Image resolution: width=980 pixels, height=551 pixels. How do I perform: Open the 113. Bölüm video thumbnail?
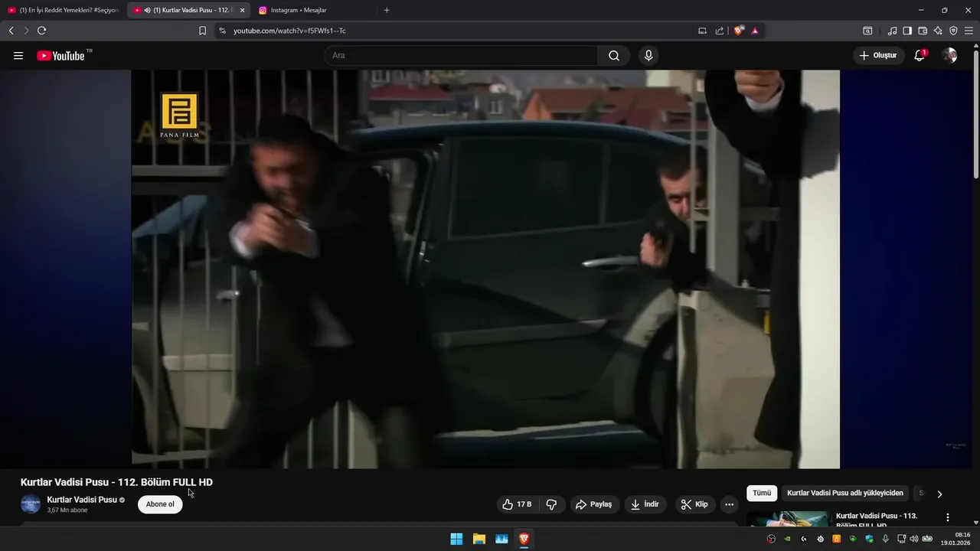click(788, 519)
